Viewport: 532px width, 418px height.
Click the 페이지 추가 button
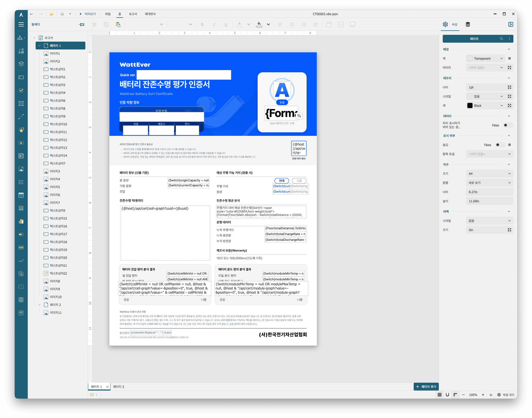click(x=426, y=387)
